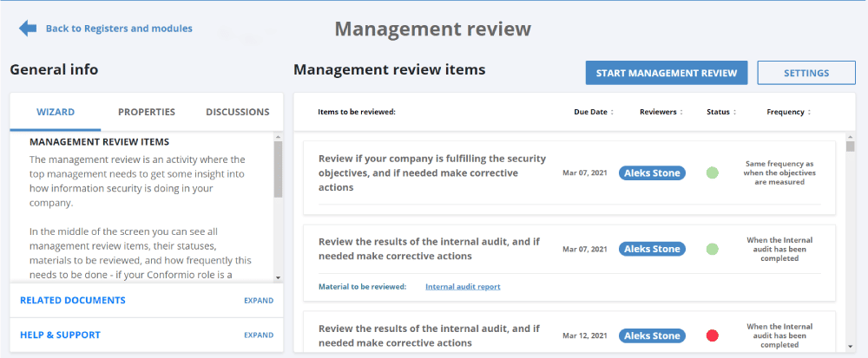Open Help & Support heading
868x358 pixels.
(x=61, y=335)
